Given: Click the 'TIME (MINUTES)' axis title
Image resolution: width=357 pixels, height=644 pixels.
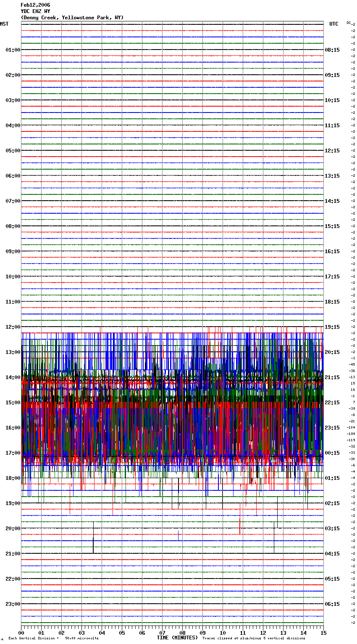Looking at the screenshot, I should pyautogui.click(x=177, y=638).
